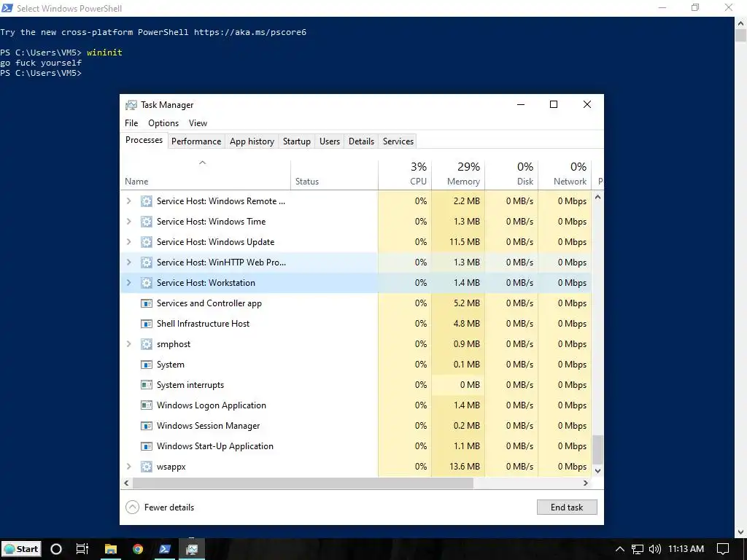Open the File menu in Task Manager
747x560 pixels.
[131, 122]
